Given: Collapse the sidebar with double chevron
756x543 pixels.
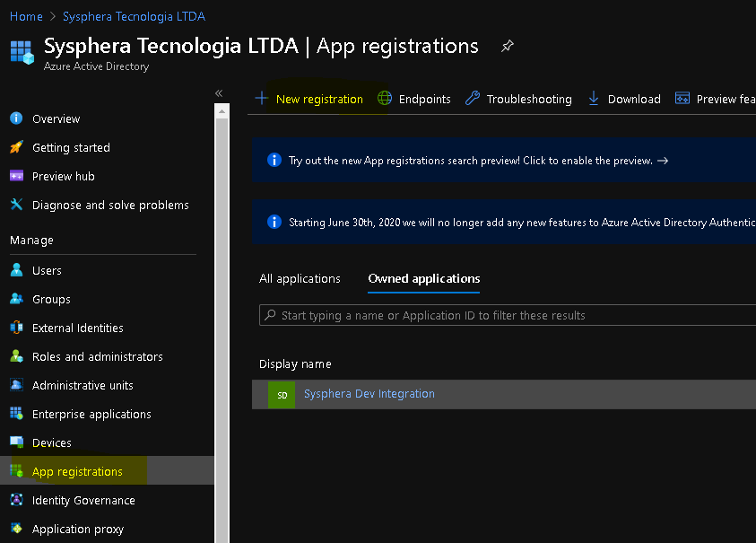Looking at the screenshot, I should click(219, 93).
